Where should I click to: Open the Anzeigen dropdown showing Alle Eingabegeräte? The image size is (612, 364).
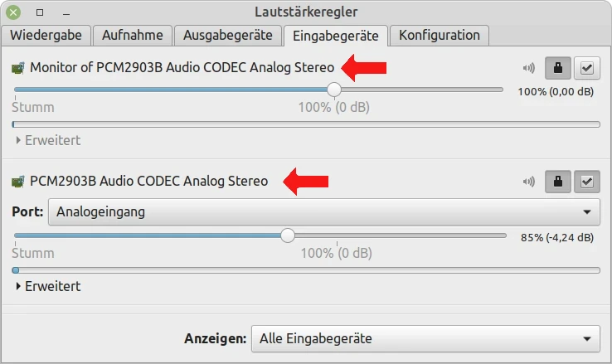[425, 338]
